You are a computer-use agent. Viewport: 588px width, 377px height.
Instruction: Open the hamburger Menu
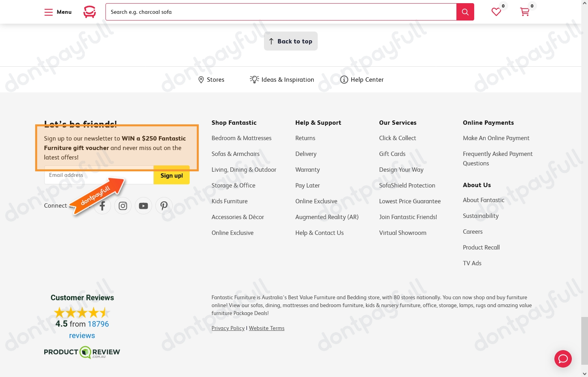click(49, 12)
